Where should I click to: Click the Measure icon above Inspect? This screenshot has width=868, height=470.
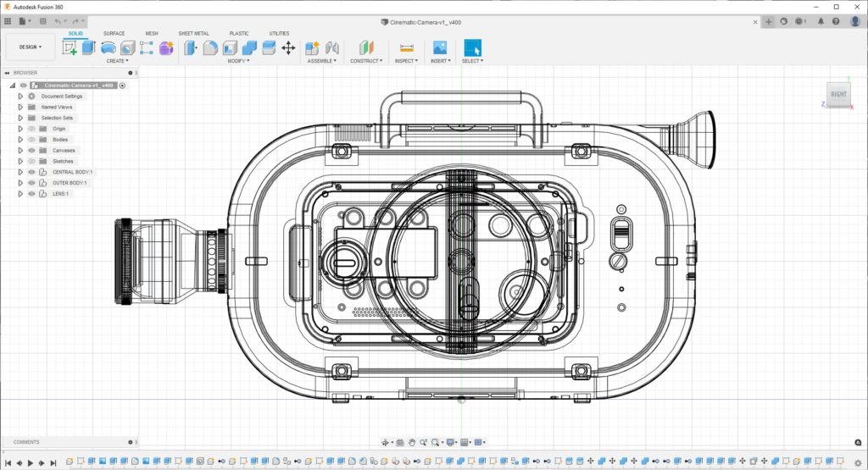[x=406, y=47]
